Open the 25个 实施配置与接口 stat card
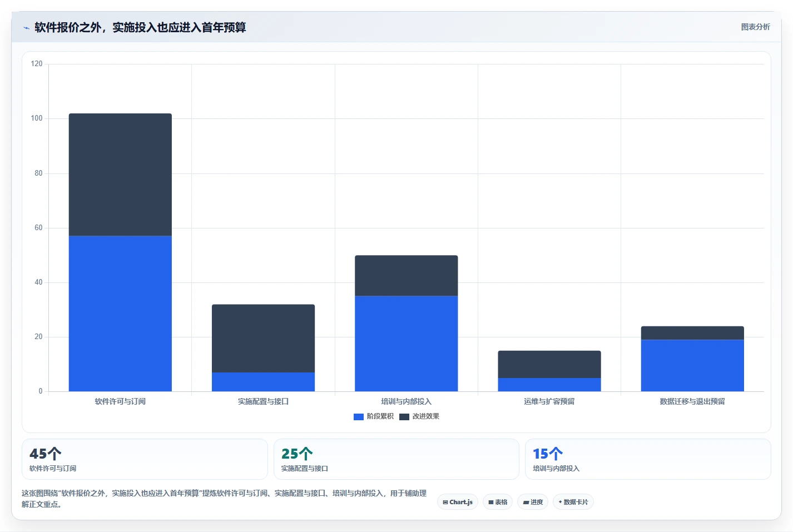The height and width of the screenshot is (532, 793). [396, 459]
